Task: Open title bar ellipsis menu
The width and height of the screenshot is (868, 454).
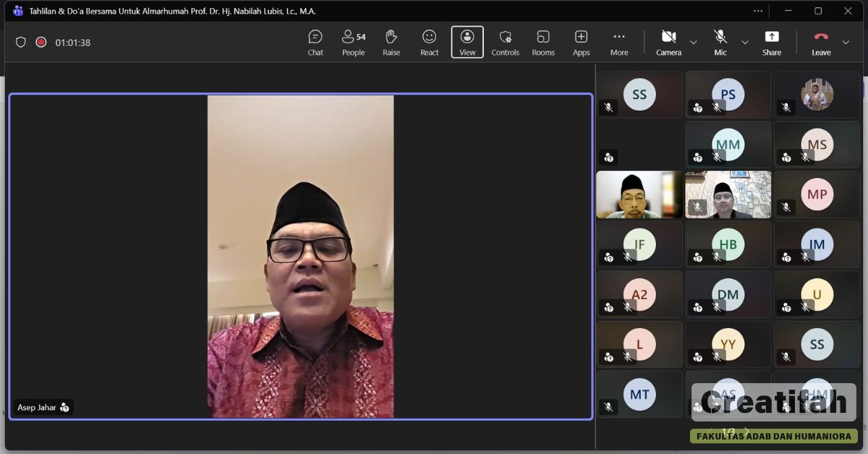Action: (x=758, y=11)
